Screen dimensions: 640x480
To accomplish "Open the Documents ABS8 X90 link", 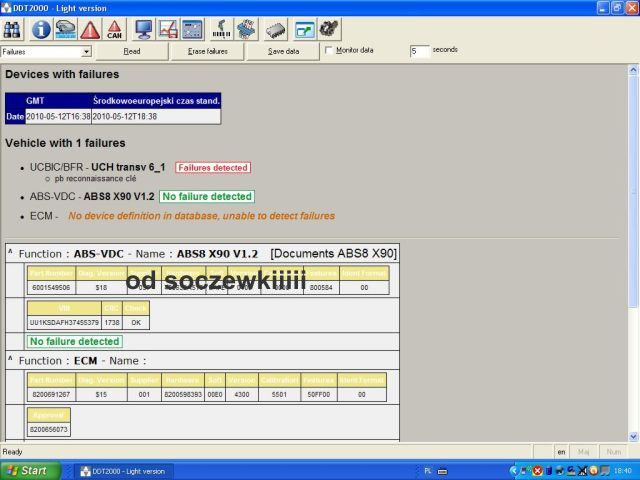I will point(333,253).
